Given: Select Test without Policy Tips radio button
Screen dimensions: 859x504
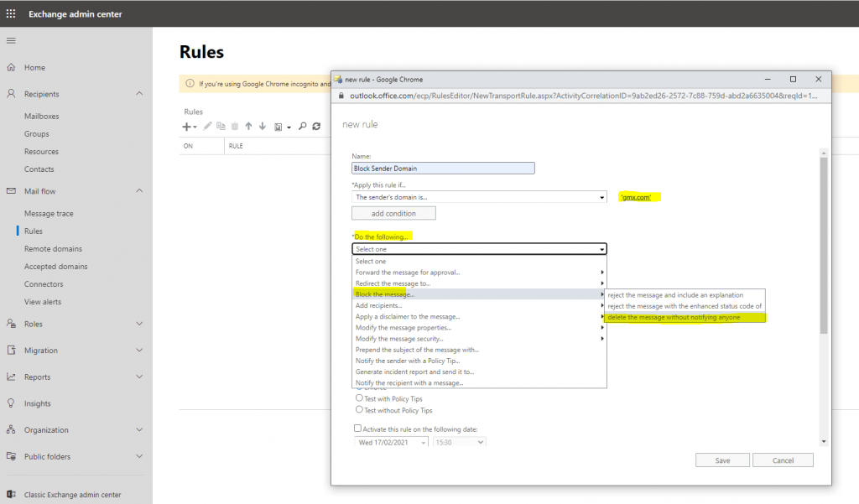Looking at the screenshot, I should point(359,409).
